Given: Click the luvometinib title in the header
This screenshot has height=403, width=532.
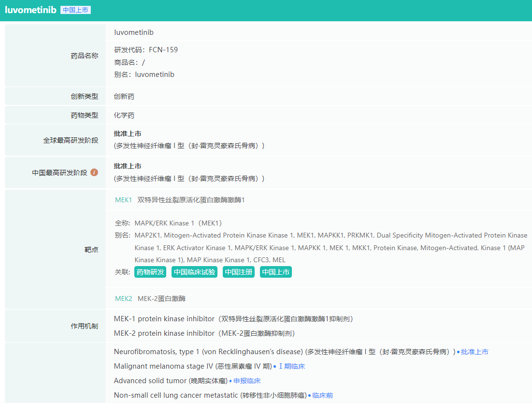Looking at the screenshot, I should [x=30, y=10].
